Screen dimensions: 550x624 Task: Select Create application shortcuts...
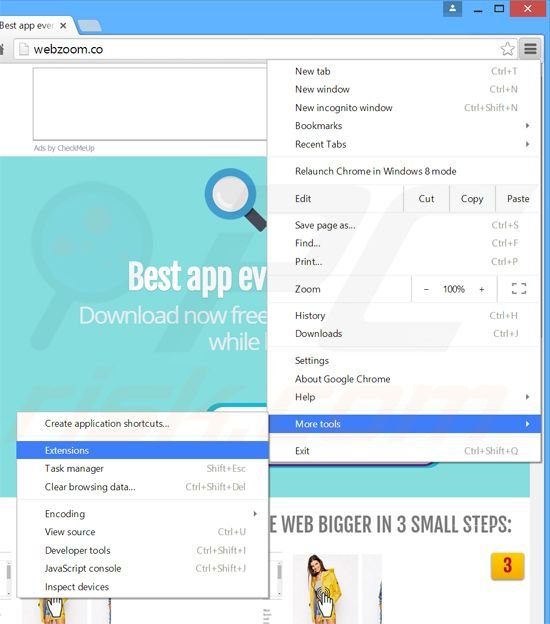(x=142, y=423)
